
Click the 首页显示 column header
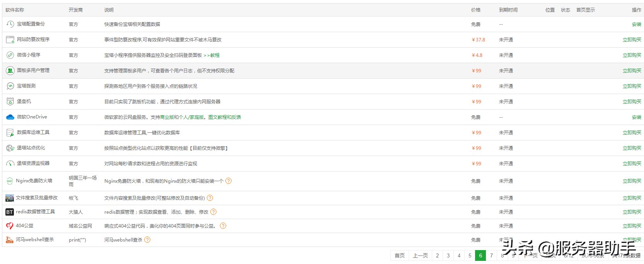(x=586, y=10)
